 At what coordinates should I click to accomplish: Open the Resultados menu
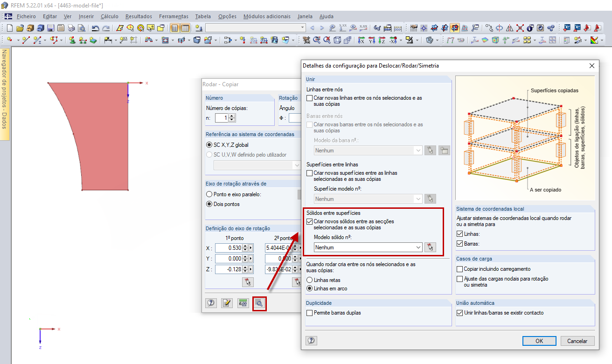pos(139,16)
